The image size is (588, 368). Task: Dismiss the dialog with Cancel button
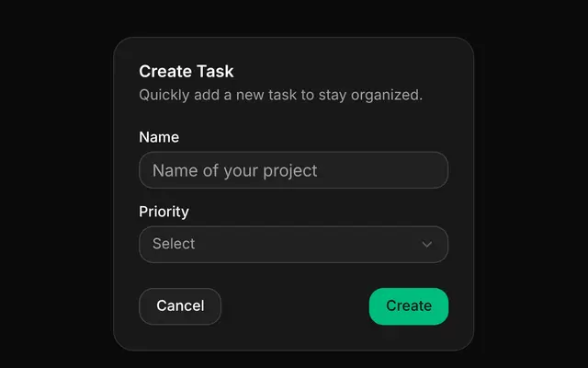pos(180,306)
